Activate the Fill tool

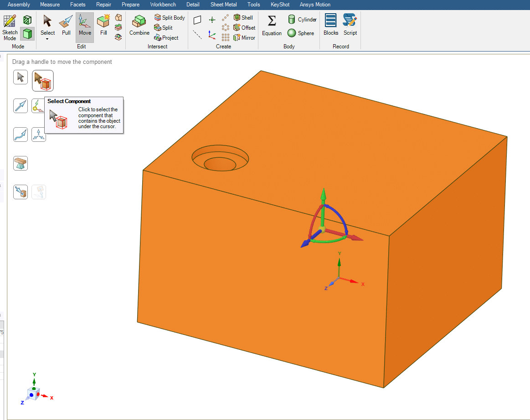tap(104, 26)
